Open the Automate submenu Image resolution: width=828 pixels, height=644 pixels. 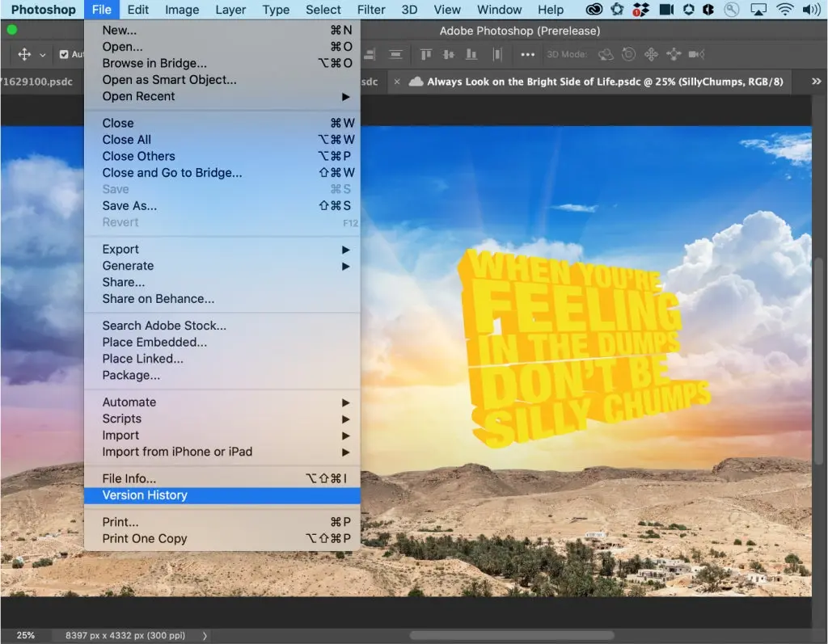pyautogui.click(x=129, y=402)
